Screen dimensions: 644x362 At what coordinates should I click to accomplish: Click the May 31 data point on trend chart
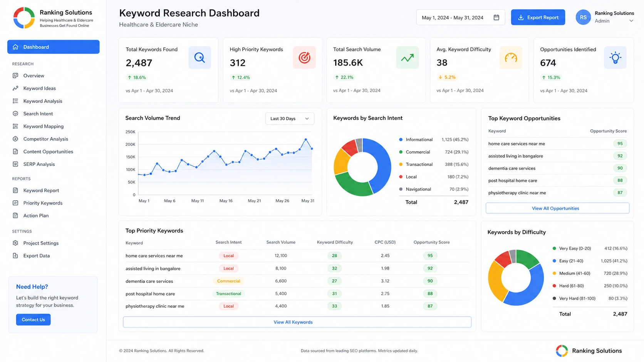tap(312, 148)
